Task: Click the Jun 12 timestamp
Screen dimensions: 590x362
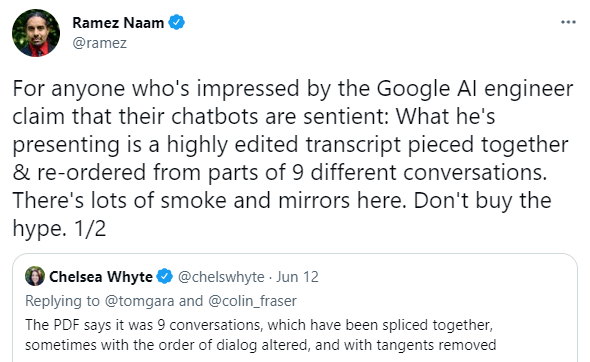Action: click(297, 277)
